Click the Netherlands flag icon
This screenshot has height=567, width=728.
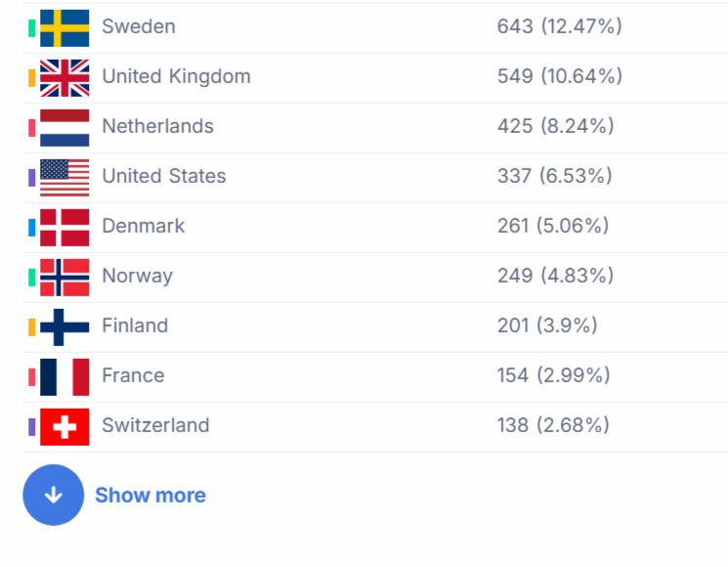[64, 127]
